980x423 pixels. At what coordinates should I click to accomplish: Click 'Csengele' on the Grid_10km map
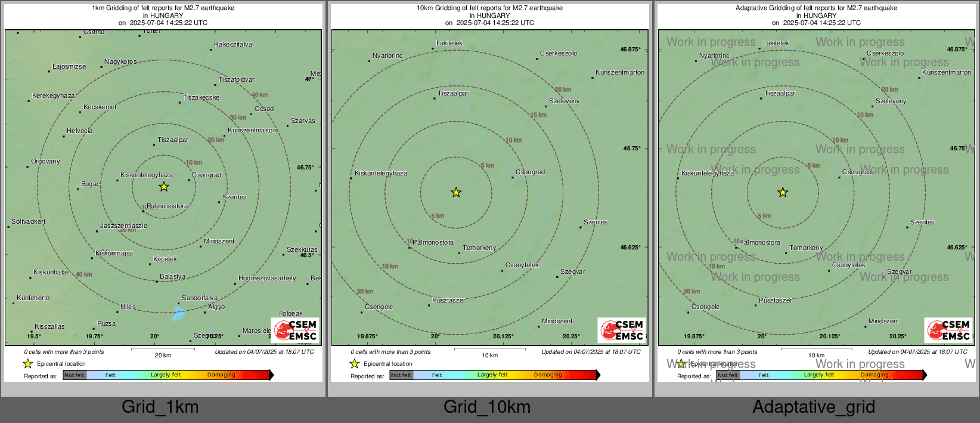[379, 307]
